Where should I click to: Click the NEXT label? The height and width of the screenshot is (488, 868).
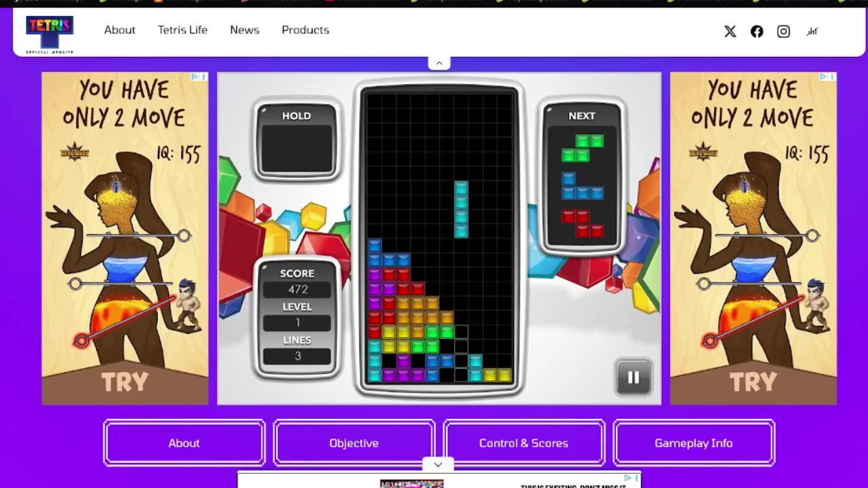pyautogui.click(x=582, y=116)
